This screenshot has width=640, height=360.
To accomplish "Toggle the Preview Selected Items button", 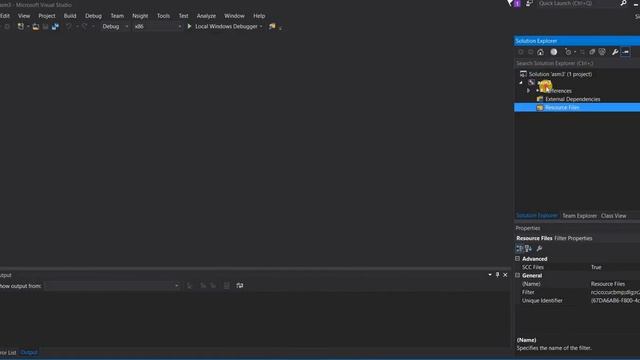I will [x=625, y=52].
